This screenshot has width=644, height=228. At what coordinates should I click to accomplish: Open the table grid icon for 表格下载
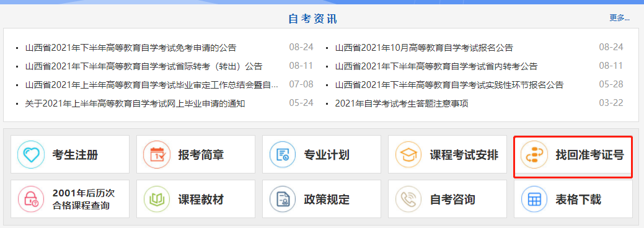click(534, 199)
